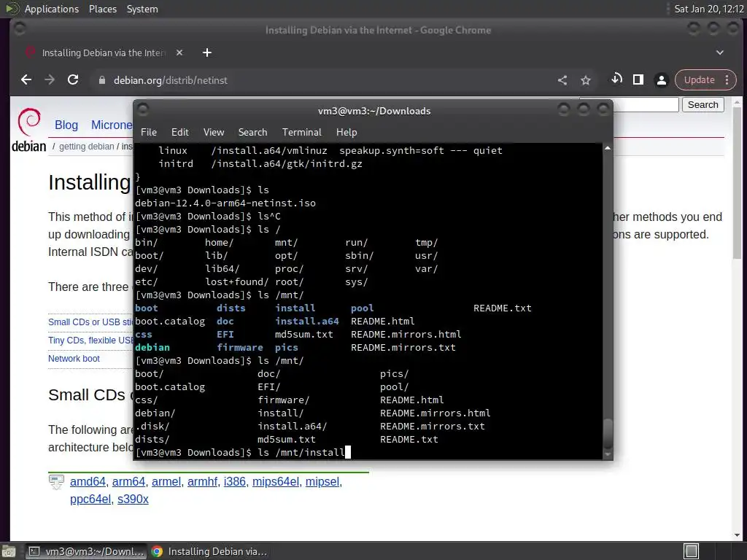Screen dimensions: 747x560
Task: Show desktop icon in bottom panel
Action: (9, 551)
